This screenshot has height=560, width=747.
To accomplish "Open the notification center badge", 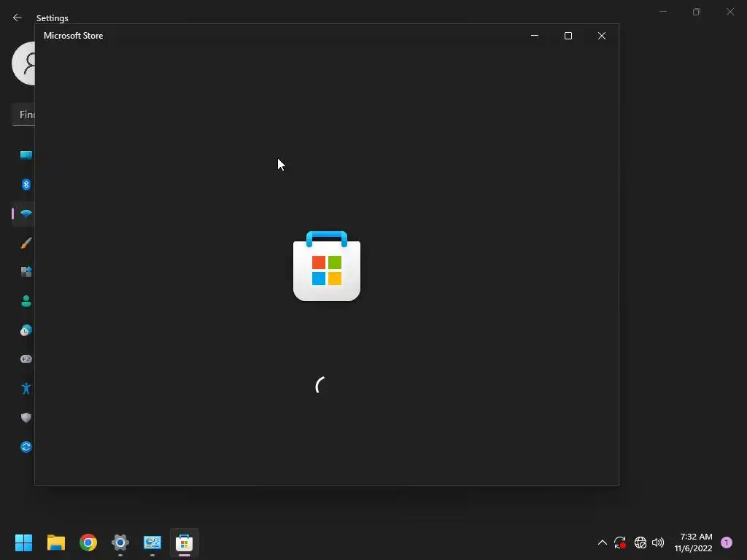I will (727, 542).
